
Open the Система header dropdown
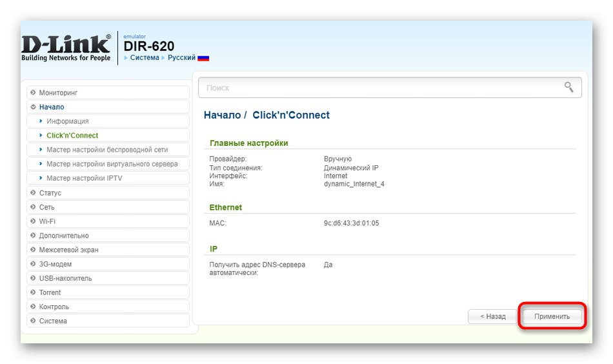tap(145, 57)
